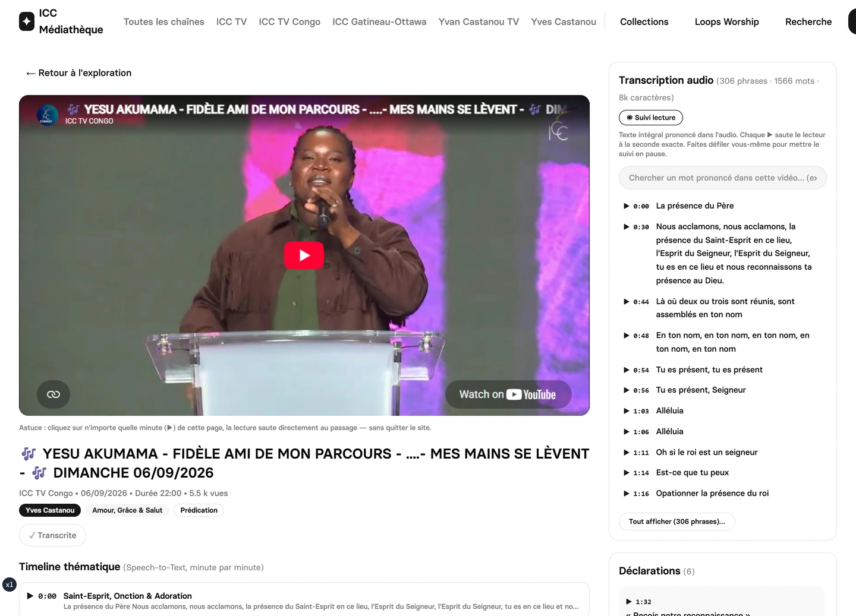856x616 pixels.
Task: Play 0:56 Tu es présent, Seigneur line
Action: 722,390
